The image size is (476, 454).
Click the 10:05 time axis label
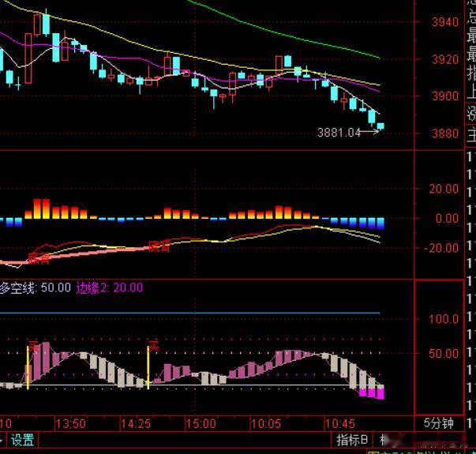[x=266, y=423]
